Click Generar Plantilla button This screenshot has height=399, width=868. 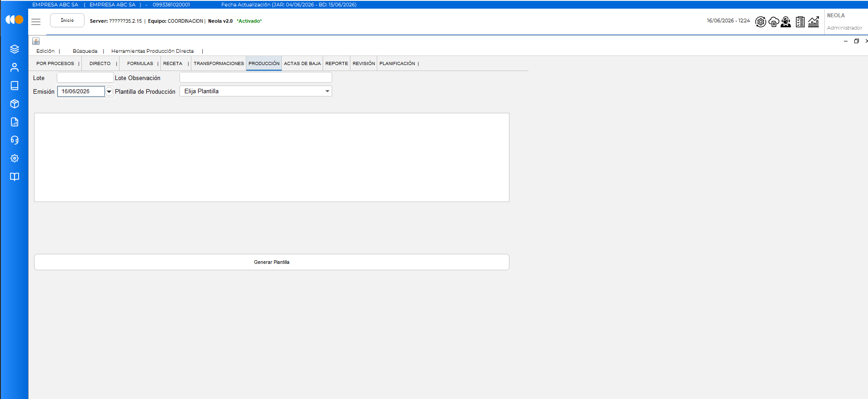click(x=272, y=262)
